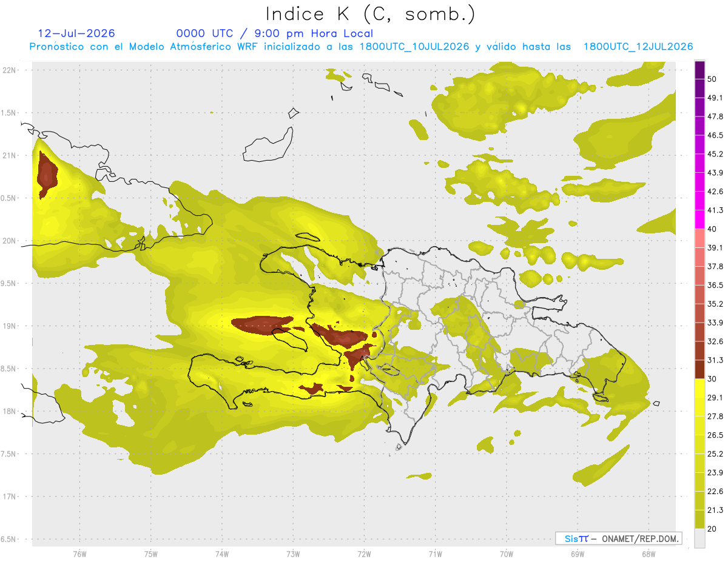This screenshot has height=562, width=728.
Task: Select the date text "12-Jul-2026"
Action: point(76,33)
